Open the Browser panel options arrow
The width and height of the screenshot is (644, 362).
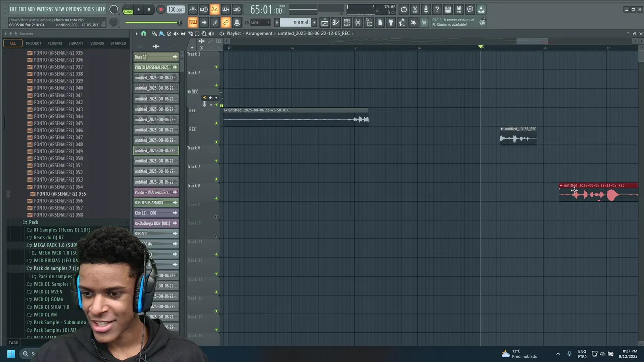click(x=6, y=34)
